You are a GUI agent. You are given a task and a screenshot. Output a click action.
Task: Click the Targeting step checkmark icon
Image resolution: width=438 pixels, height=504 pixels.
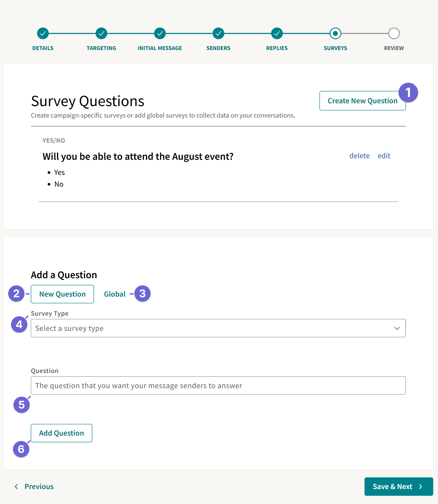101,34
